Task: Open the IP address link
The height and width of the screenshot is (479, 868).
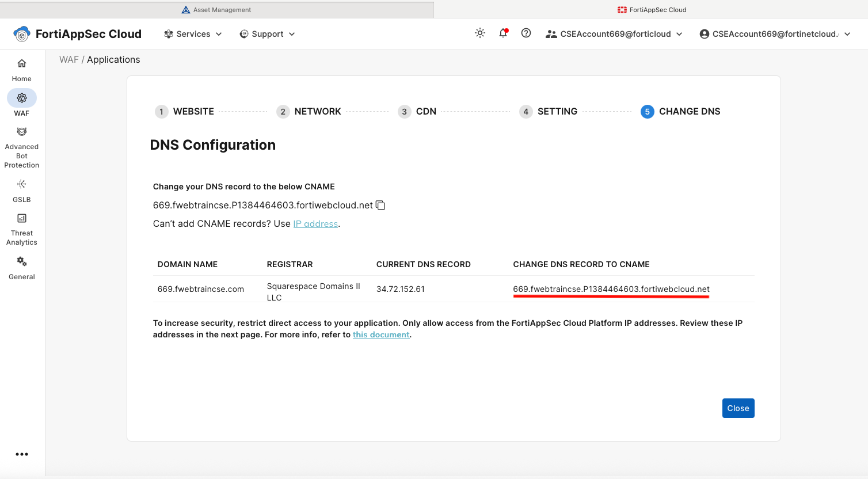Action: pyautogui.click(x=315, y=224)
